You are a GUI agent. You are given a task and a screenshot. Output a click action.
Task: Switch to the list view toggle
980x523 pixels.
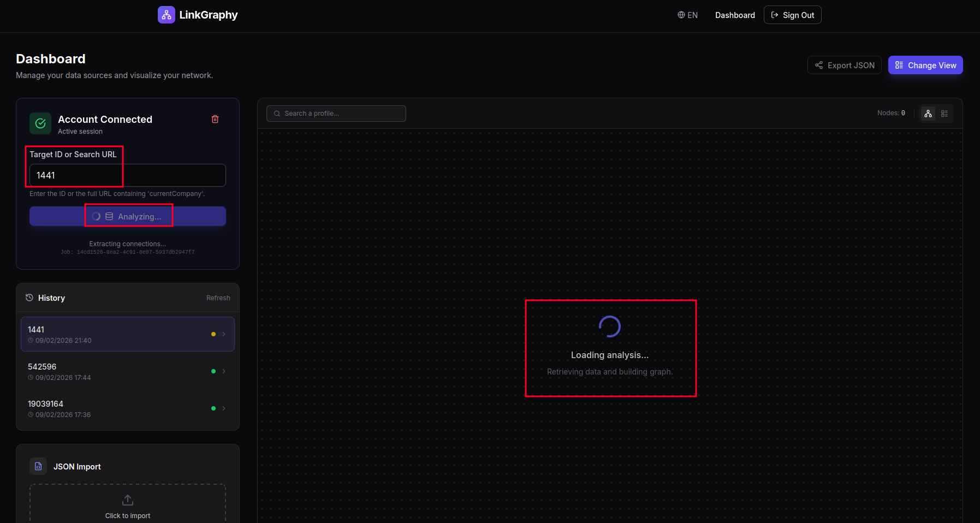click(945, 114)
